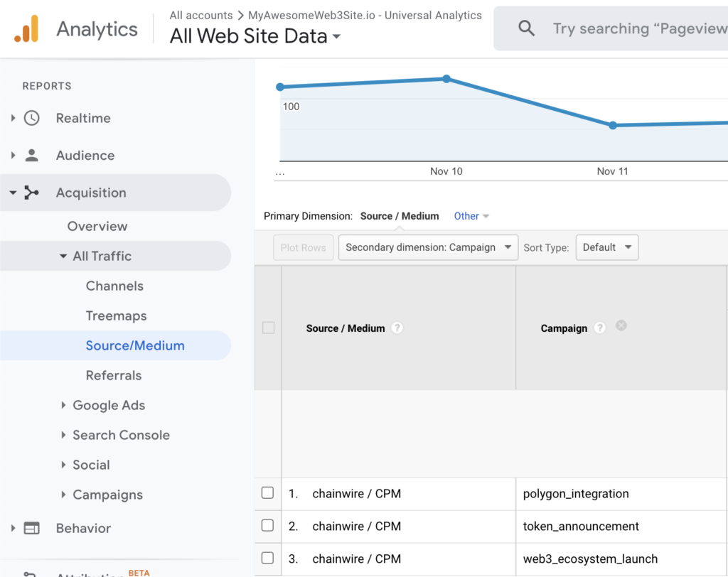The height and width of the screenshot is (577, 728).
Task: Click the help icon beside Source / Medium header
Action: coord(397,328)
